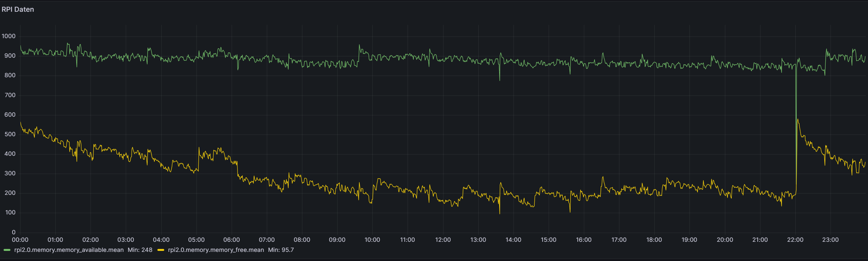Click the 04:00 time axis label
The height and width of the screenshot is (261, 868).
click(x=161, y=240)
